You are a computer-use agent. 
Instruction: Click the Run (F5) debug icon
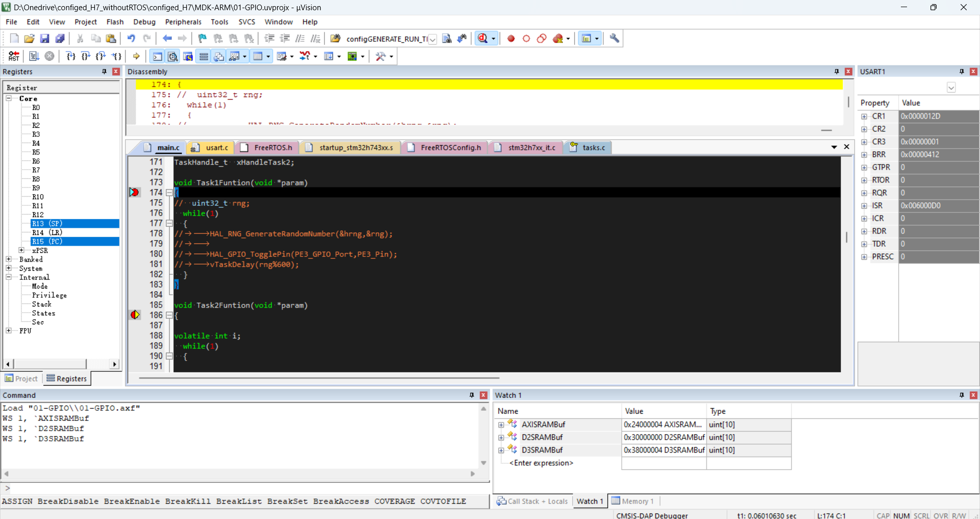[x=34, y=56]
